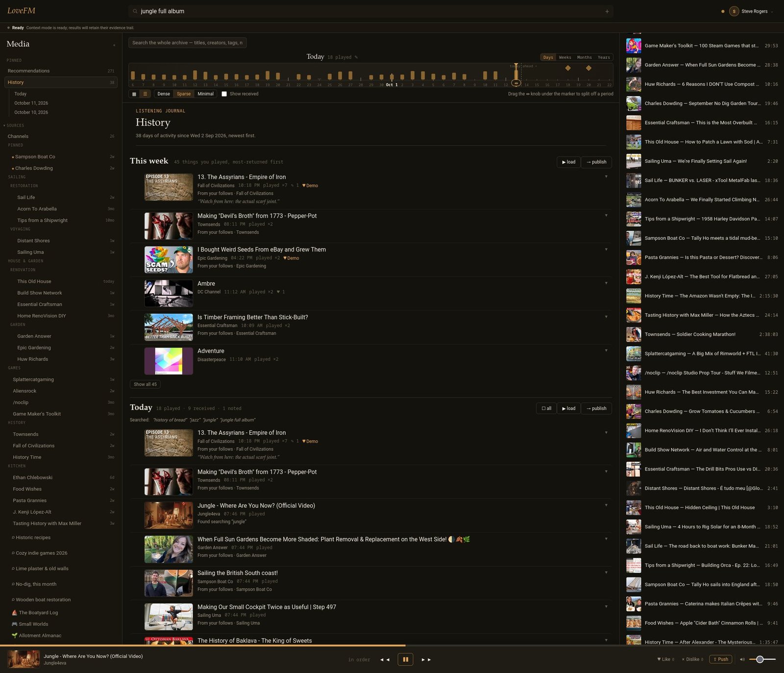Image resolution: width=784 pixels, height=673 pixels.
Task: Open October 11, 2026 in History tree
Action: coord(31,103)
